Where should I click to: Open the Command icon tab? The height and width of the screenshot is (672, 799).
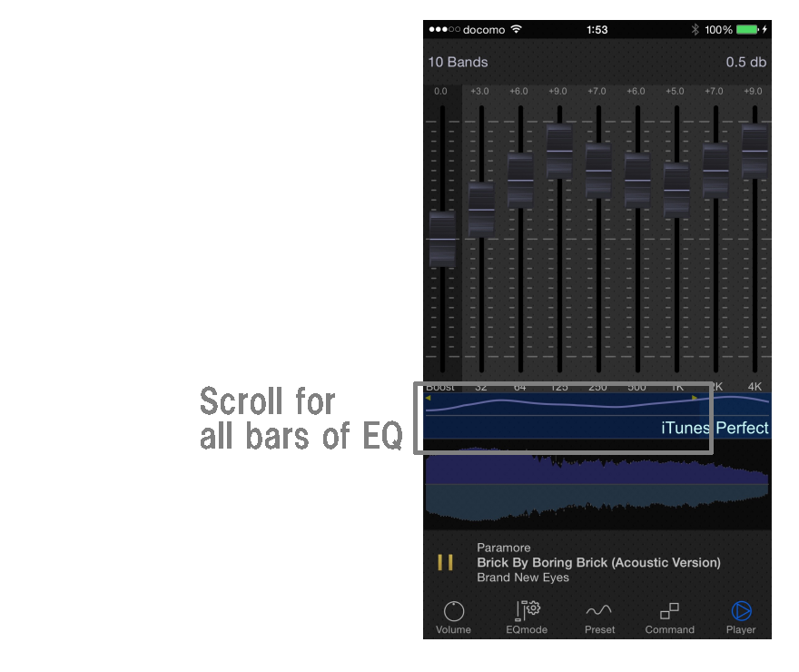click(x=669, y=618)
